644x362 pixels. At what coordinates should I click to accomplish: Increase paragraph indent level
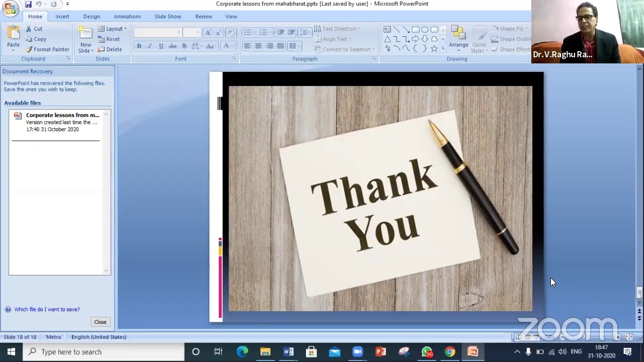[291, 33]
